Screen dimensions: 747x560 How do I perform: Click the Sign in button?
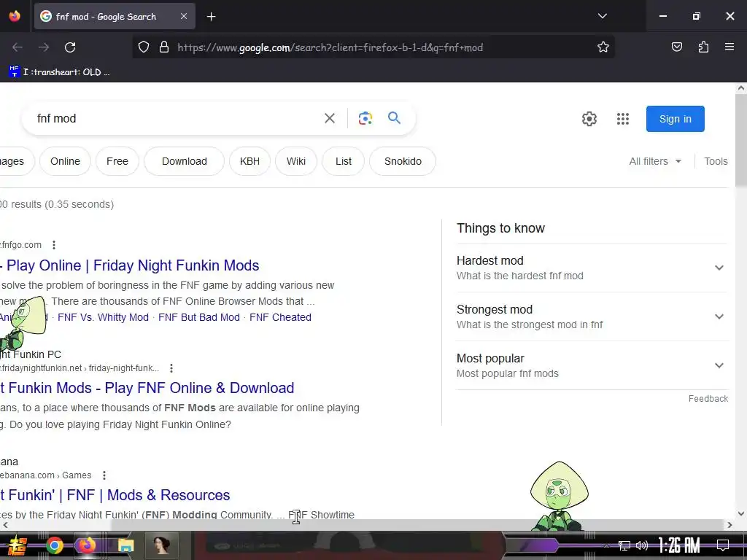[675, 119]
